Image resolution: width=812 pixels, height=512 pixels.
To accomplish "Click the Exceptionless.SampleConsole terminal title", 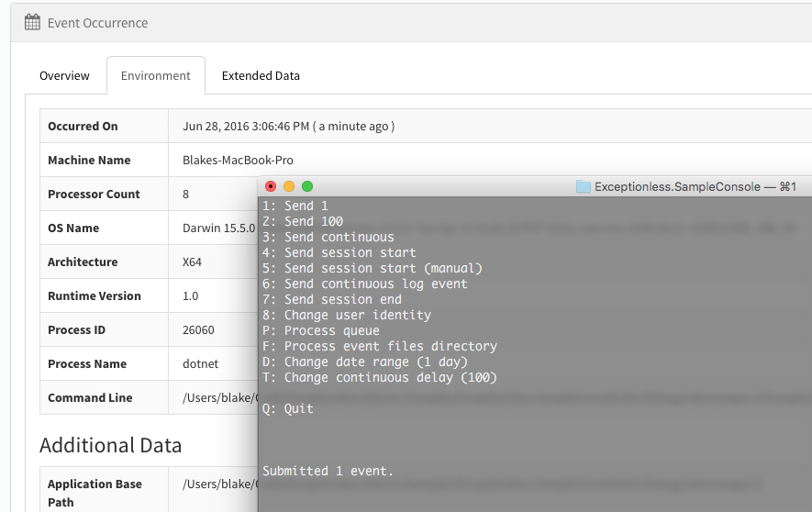I will pos(677,186).
